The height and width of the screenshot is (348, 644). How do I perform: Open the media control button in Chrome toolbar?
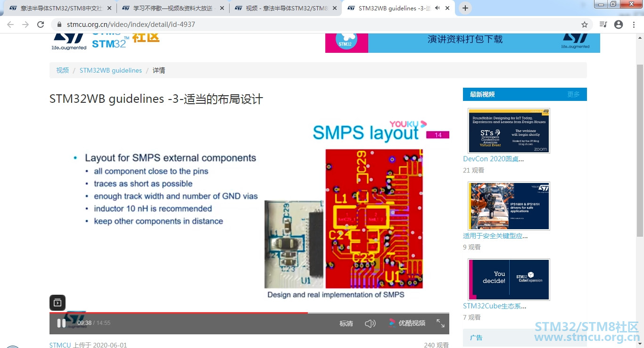603,25
